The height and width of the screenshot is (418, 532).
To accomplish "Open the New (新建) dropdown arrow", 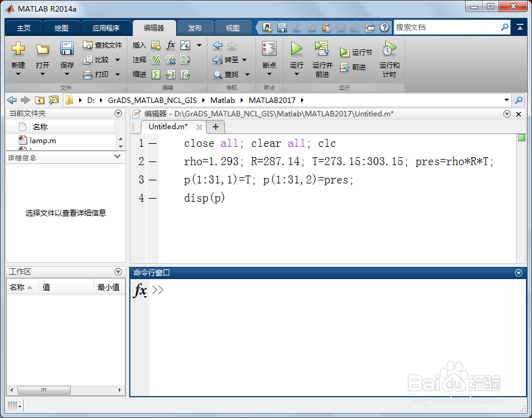I will point(18,74).
